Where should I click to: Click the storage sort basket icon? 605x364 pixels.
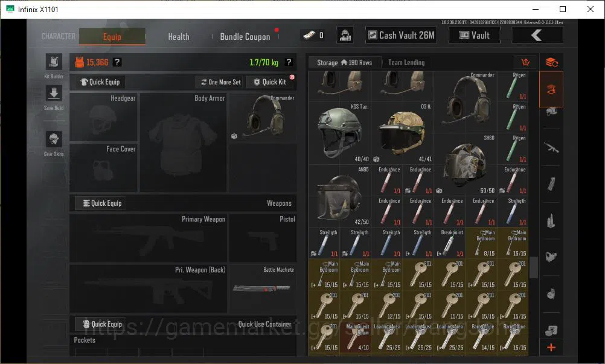click(x=525, y=62)
